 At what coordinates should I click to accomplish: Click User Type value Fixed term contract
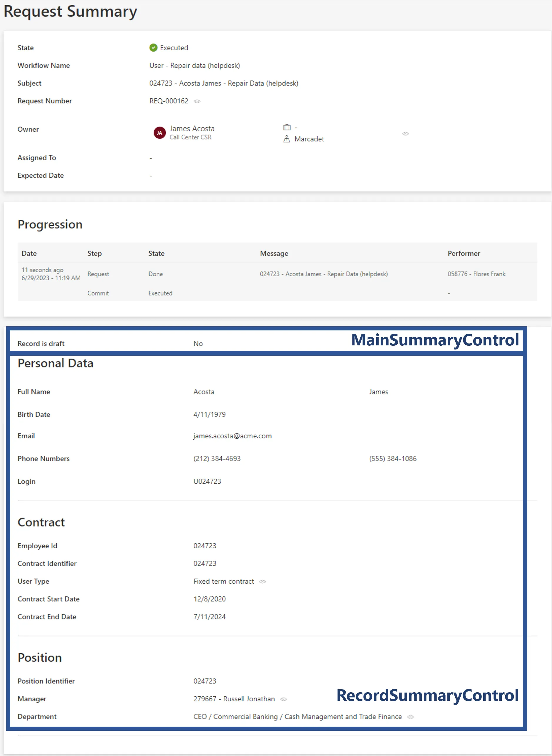pyautogui.click(x=224, y=581)
